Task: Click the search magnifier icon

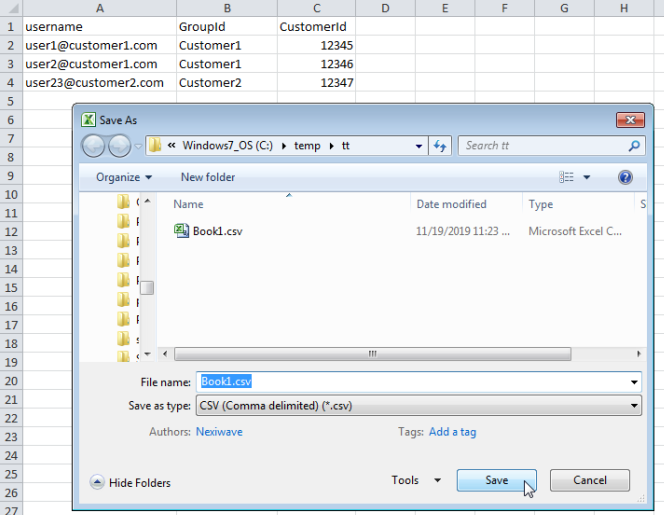Action: click(x=634, y=146)
